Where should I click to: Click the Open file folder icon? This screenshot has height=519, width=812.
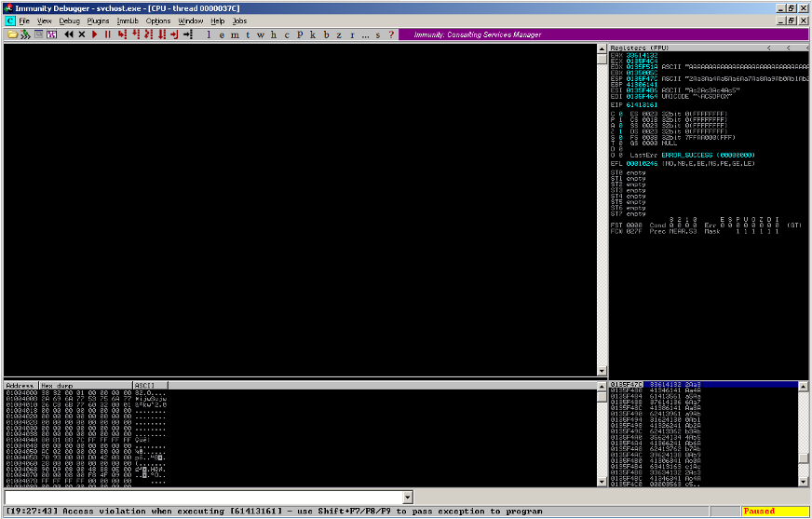(x=12, y=34)
